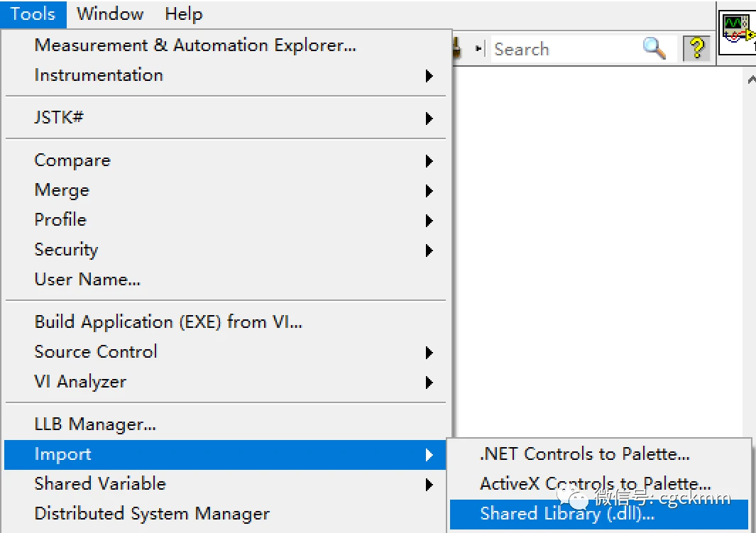Select User Name... menu entry
The height and width of the screenshot is (533, 756).
pyautogui.click(x=87, y=280)
